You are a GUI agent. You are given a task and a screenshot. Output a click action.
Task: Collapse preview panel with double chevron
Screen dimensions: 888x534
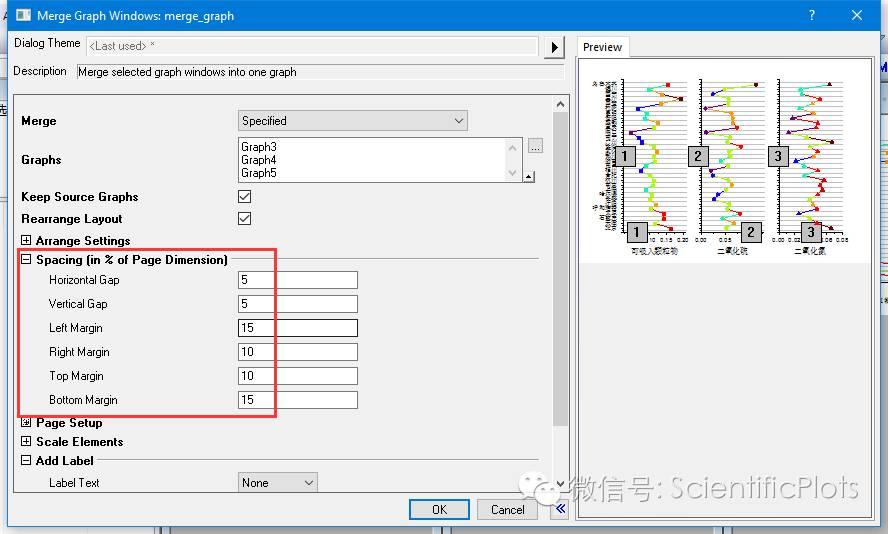click(560, 509)
